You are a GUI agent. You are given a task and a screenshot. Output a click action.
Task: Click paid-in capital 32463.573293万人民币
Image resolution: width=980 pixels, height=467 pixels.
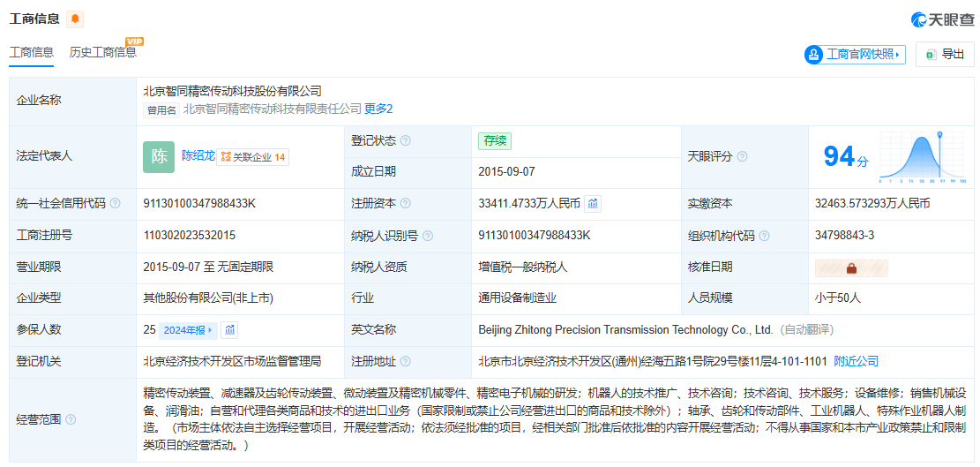click(872, 203)
